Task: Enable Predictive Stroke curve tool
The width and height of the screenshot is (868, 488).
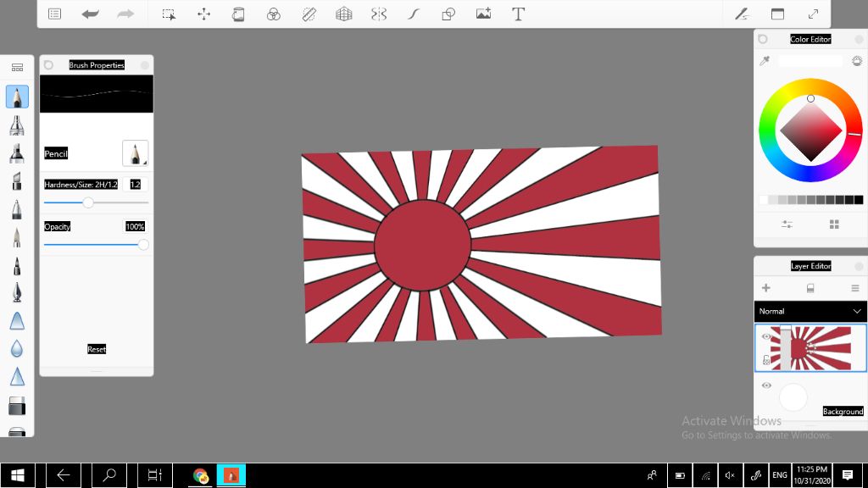Action: point(414,14)
